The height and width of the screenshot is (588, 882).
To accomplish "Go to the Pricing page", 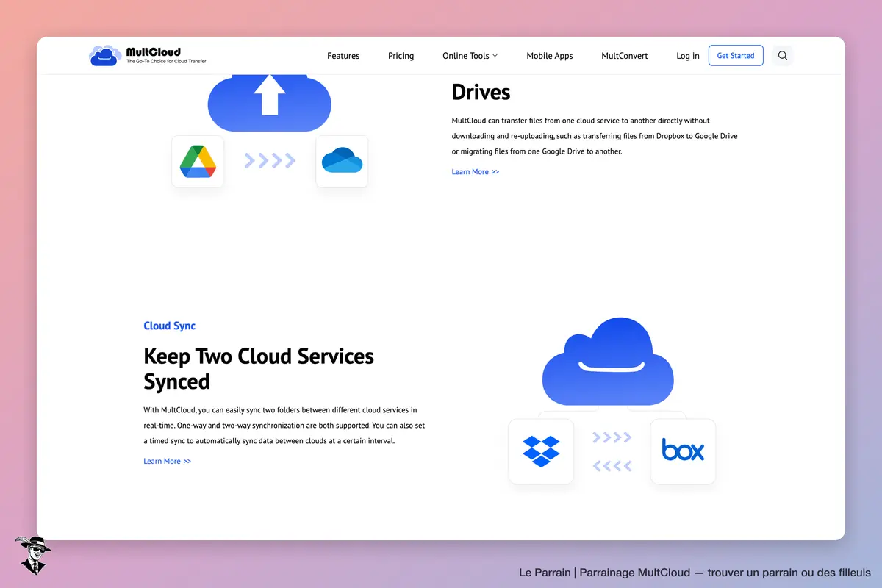I will coord(401,56).
